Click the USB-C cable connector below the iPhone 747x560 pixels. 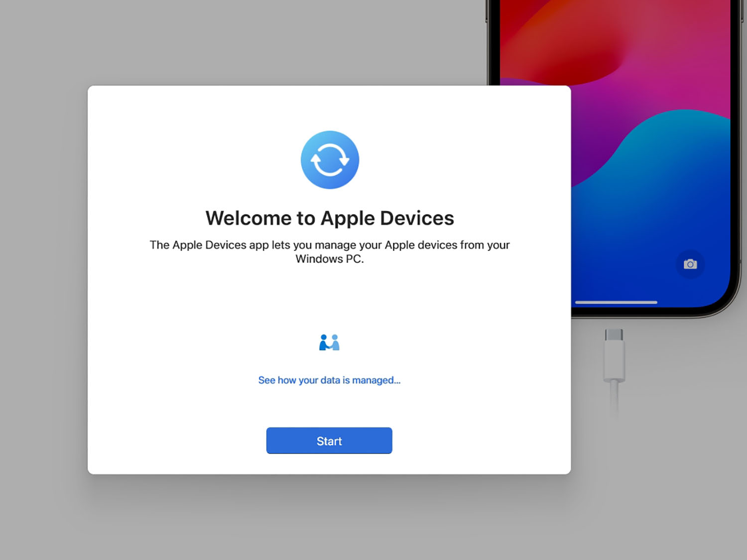tap(614, 355)
